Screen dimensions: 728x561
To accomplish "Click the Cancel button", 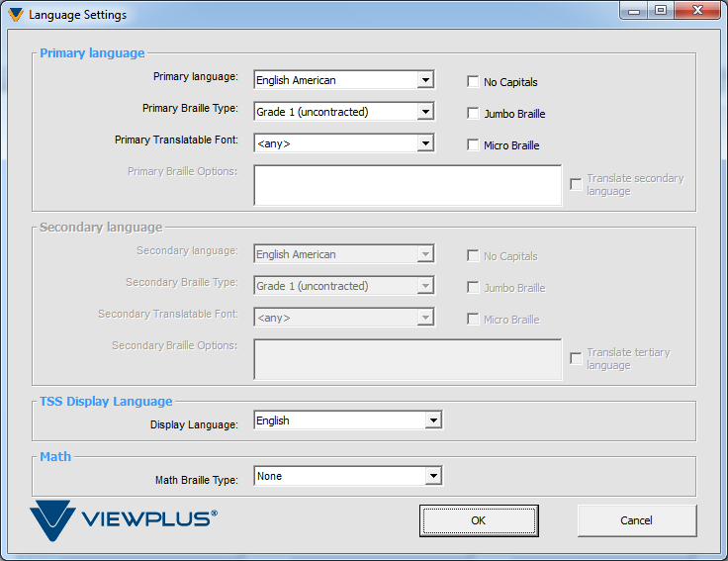I will [x=636, y=520].
